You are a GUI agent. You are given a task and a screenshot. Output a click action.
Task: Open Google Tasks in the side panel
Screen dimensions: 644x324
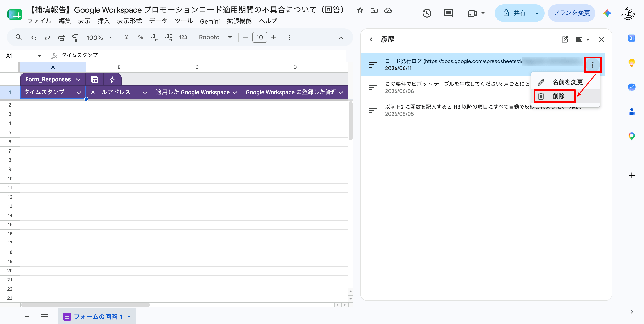pos(632,87)
